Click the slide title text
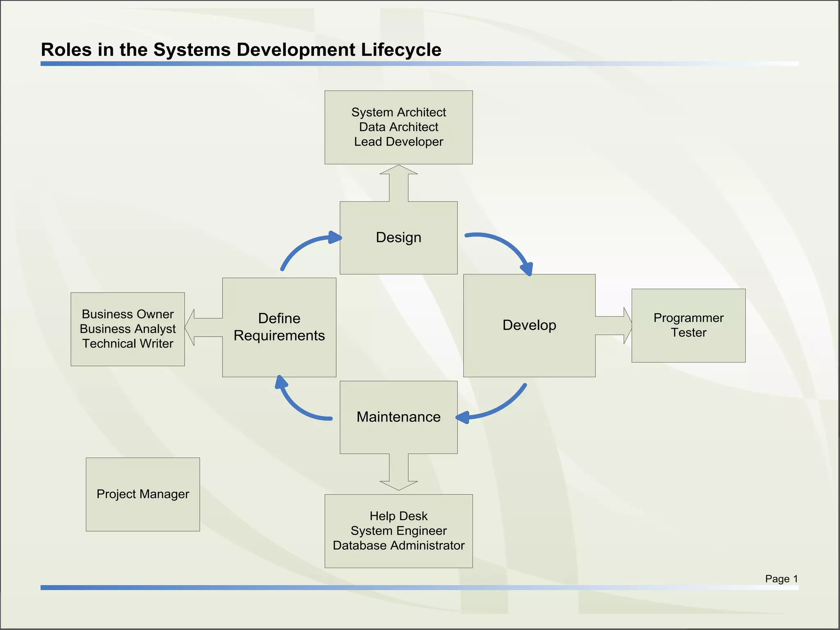Screen dimensions: 840x630 [x=241, y=50]
